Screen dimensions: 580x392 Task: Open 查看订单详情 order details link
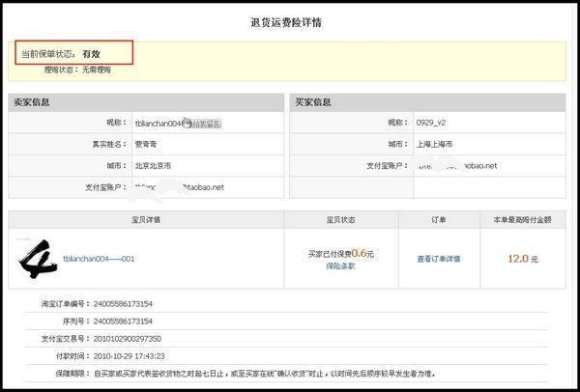(x=438, y=259)
